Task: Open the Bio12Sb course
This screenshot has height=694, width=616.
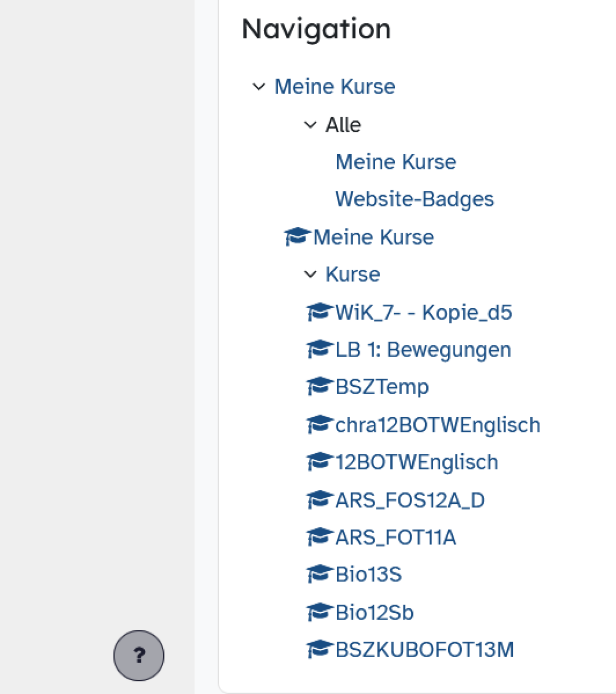Action: (374, 612)
